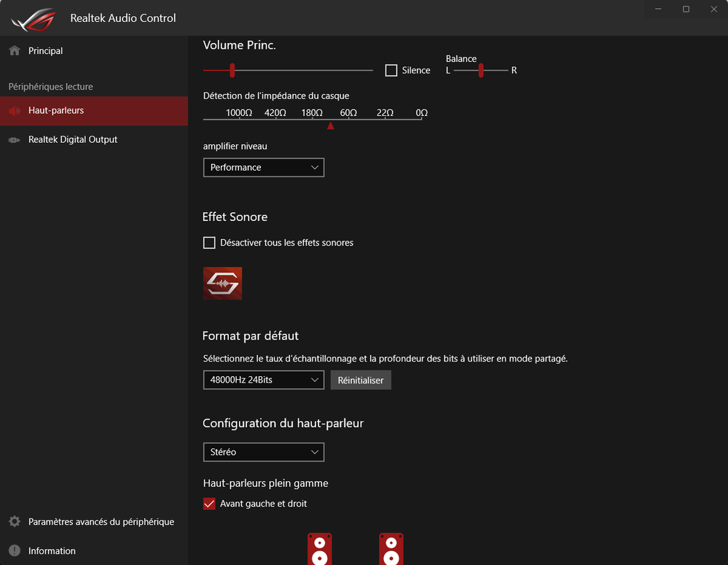Select Realtek Digital Output device
The image size is (728, 565).
[x=94, y=139]
